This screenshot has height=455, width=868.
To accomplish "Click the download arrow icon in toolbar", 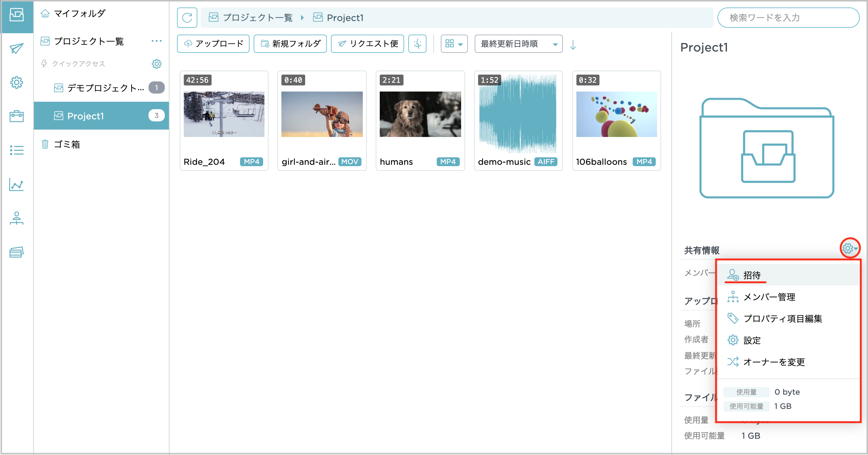I will tap(417, 44).
